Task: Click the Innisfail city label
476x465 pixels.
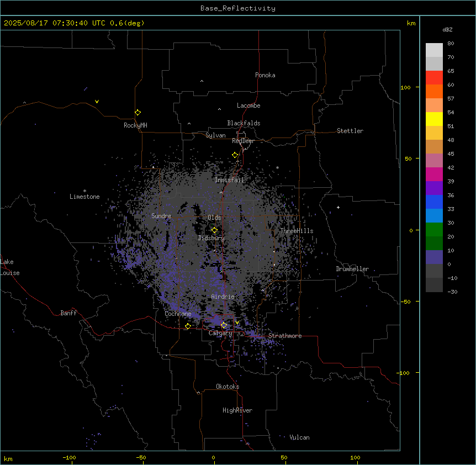Action: [x=229, y=180]
